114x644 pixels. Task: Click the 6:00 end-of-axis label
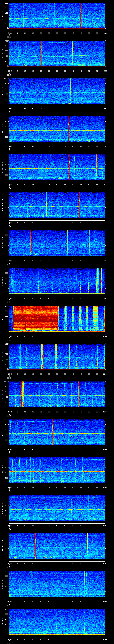[x=105, y=184]
